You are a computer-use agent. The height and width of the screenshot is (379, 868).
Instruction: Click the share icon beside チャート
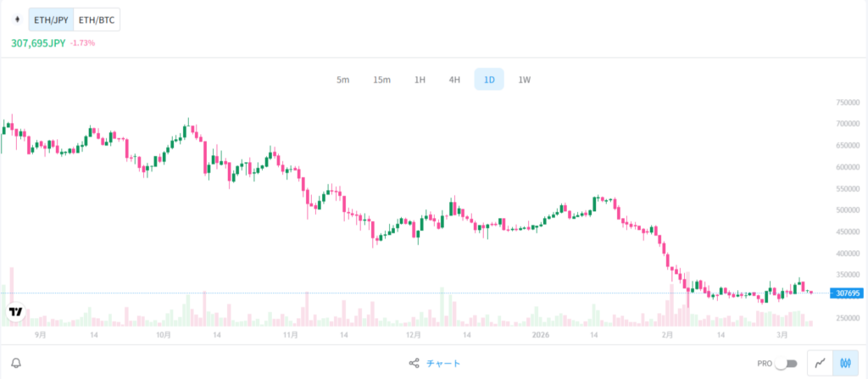coord(414,363)
